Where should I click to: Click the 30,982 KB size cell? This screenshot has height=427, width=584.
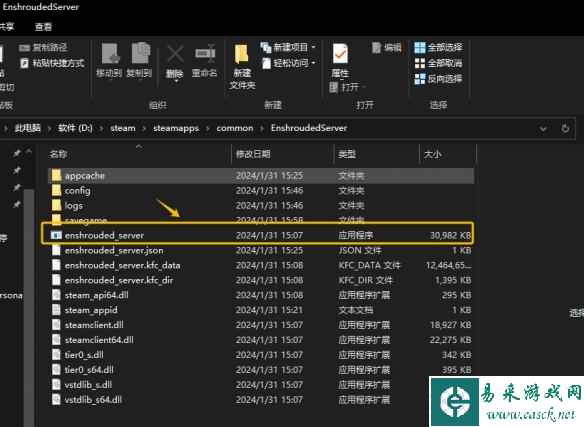[x=450, y=235]
